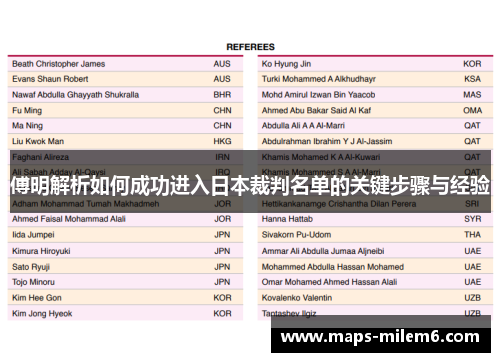This screenshot has height=362, width=500.
Task: Select the HKG country code
Action: [x=222, y=141]
